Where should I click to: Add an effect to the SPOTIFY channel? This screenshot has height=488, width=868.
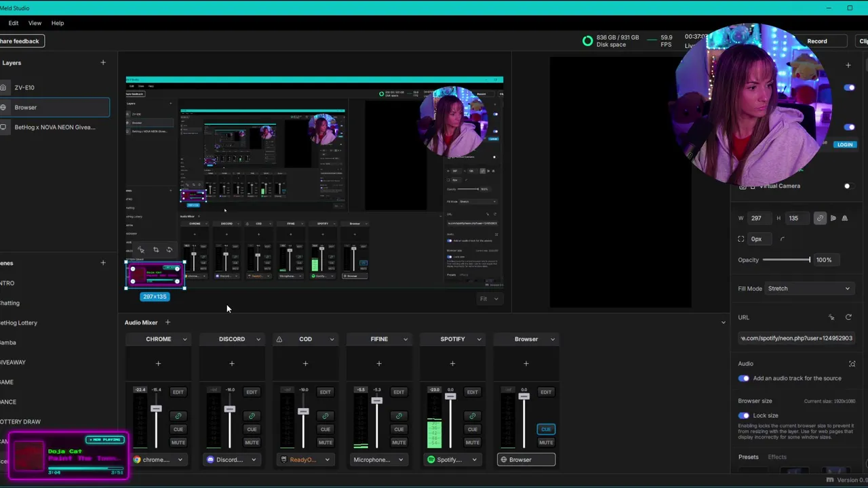452,363
